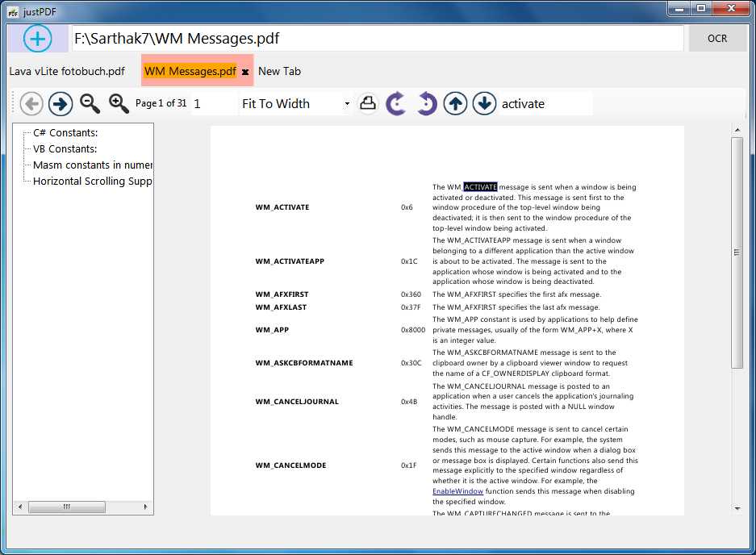
Task: Close the WM Messages.pdf tab
Action: 245,72
